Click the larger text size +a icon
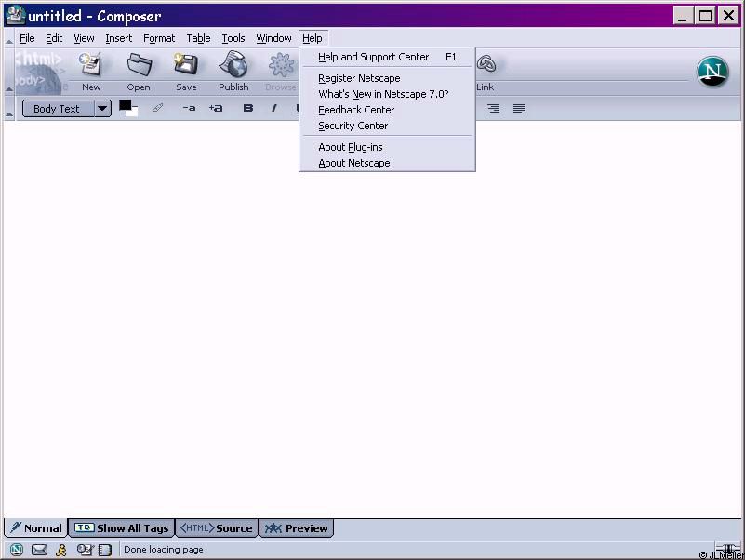This screenshot has height=560, width=745. pyautogui.click(x=216, y=109)
